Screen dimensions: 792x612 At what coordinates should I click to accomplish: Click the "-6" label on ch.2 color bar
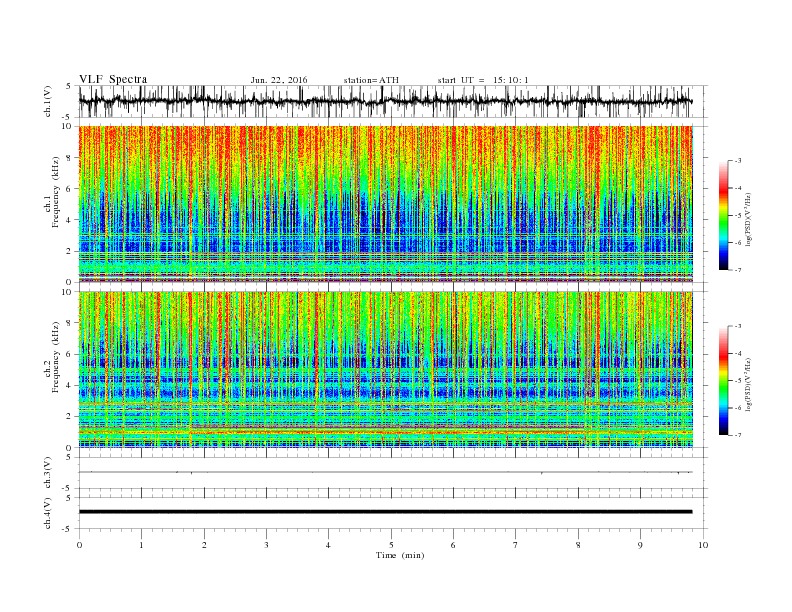point(738,408)
